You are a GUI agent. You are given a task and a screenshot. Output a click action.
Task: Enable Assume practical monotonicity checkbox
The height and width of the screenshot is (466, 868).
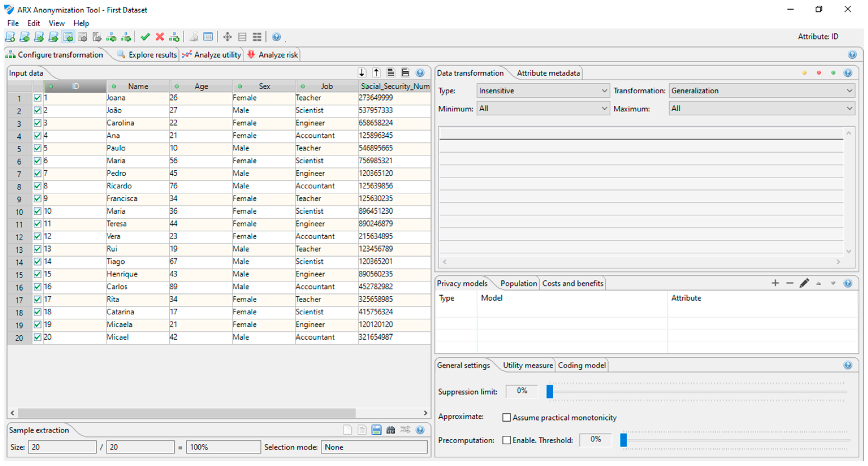click(x=506, y=417)
